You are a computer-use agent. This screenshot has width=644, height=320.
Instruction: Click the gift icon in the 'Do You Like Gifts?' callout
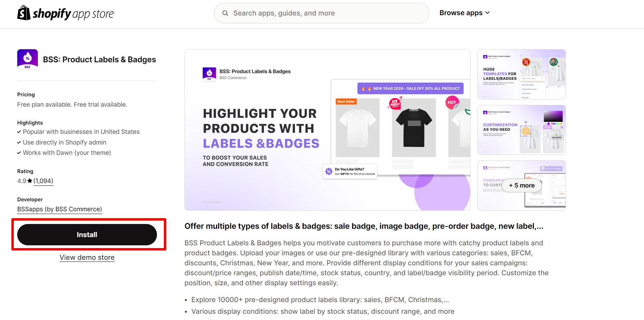point(329,171)
